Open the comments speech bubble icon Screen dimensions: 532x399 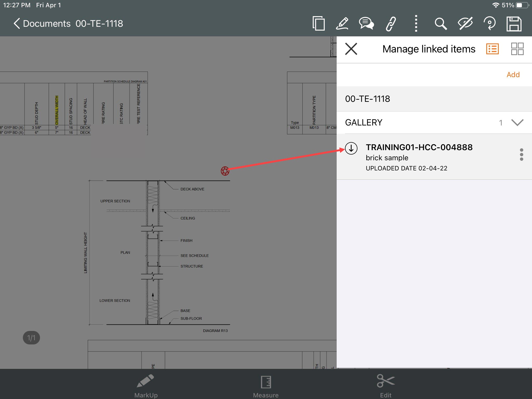point(366,23)
